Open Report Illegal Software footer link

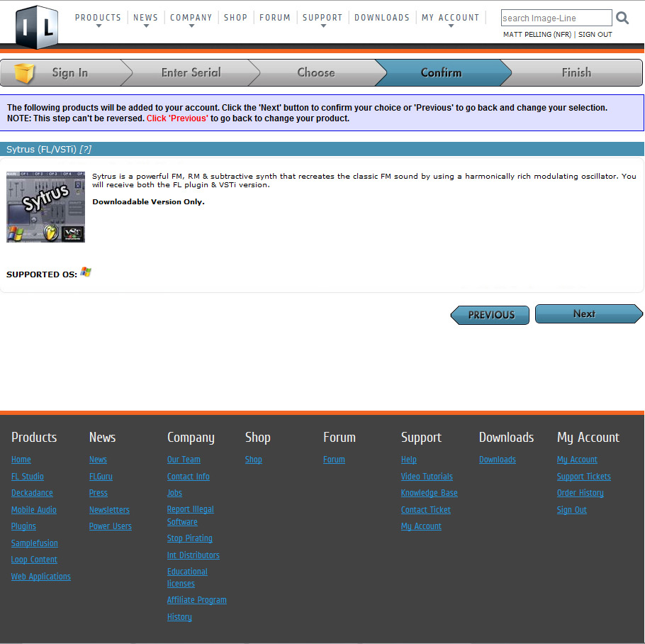click(x=191, y=516)
